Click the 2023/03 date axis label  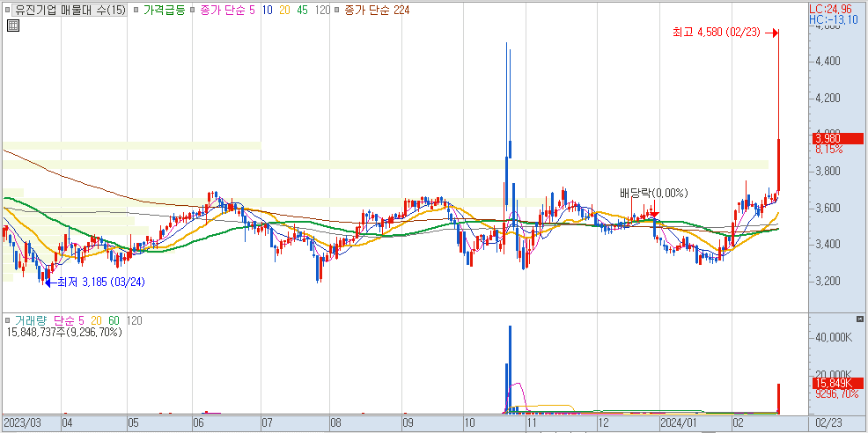[21, 422]
